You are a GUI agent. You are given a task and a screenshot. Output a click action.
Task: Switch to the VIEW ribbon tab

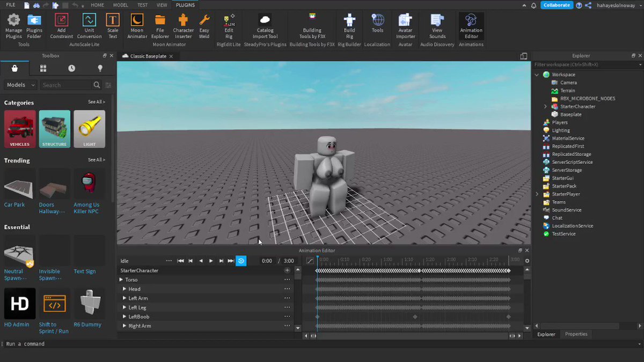point(162,5)
